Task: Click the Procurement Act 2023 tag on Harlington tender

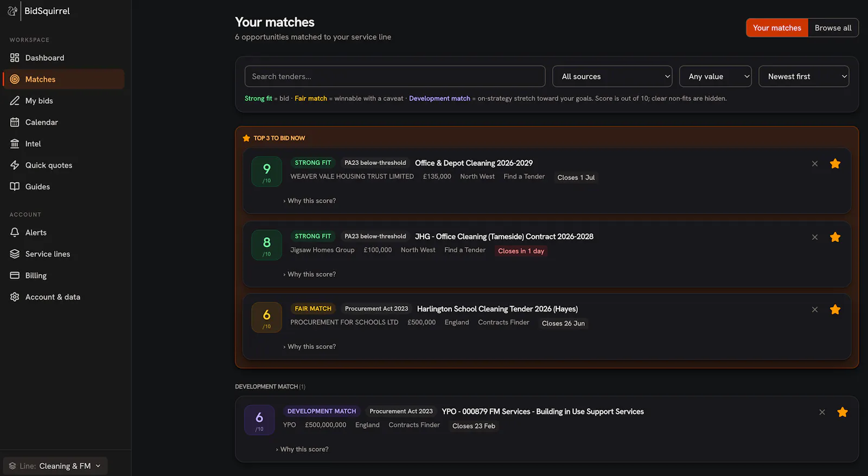Action: pos(376,308)
